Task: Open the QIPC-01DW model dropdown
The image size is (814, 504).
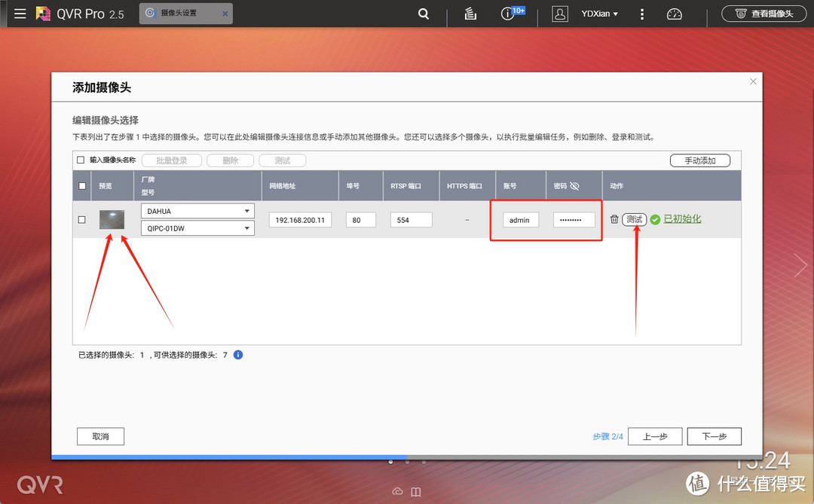Action: click(x=197, y=228)
